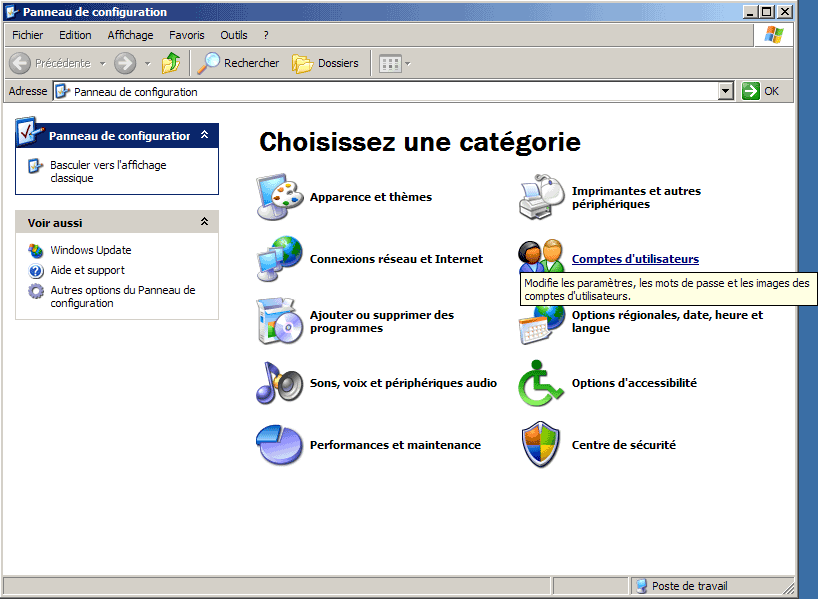818x599 pixels.
Task: Expand the Adresse bar dropdown arrow
Action: pyautogui.click(x=726, y=91)
